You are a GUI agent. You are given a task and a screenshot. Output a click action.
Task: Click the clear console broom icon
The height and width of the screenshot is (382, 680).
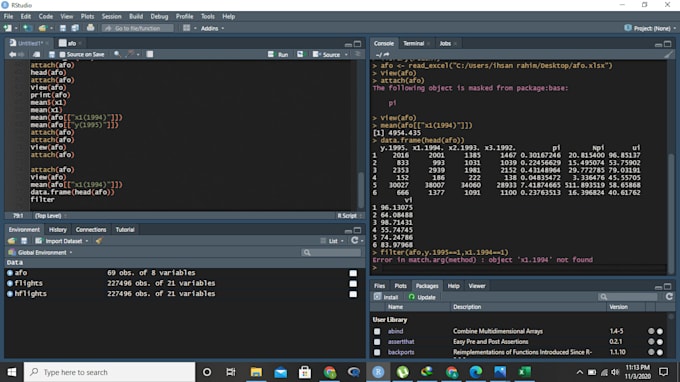pyautogui.click(x=669, y=55)
